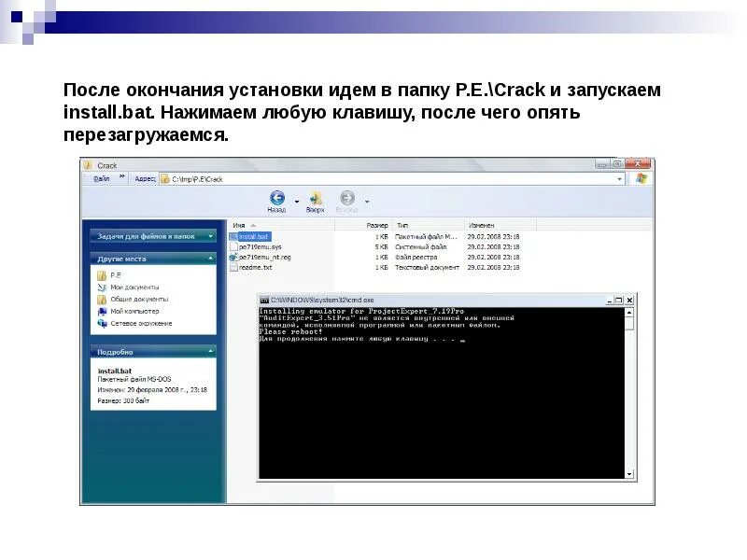
Task: Click the address field C:\tmp\P.E\Crack
Action: 392,179
